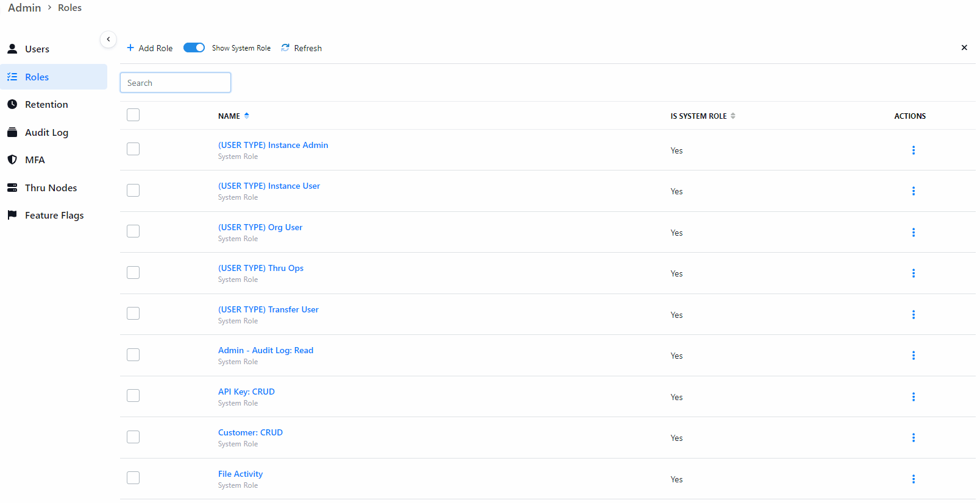
Task: Close the Roles panel with X
Action: [x=964, y=47]
